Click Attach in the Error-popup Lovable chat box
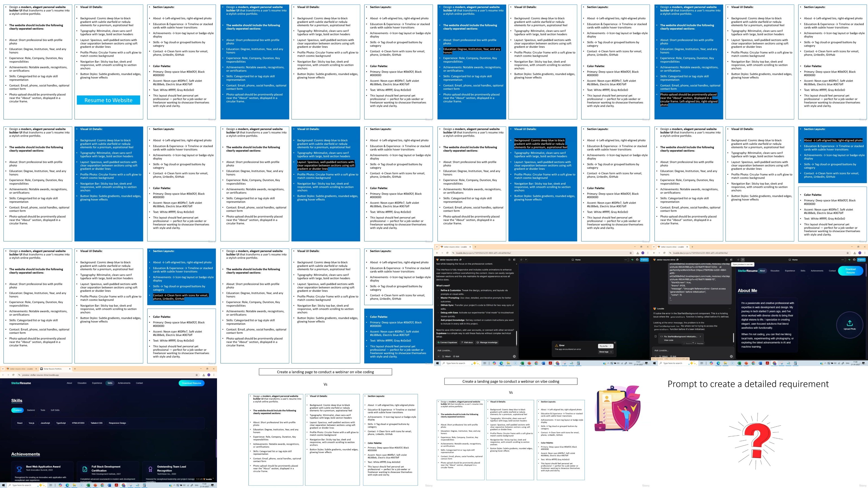868x488 pixels. pyautogui.click(x=446, y=356)
